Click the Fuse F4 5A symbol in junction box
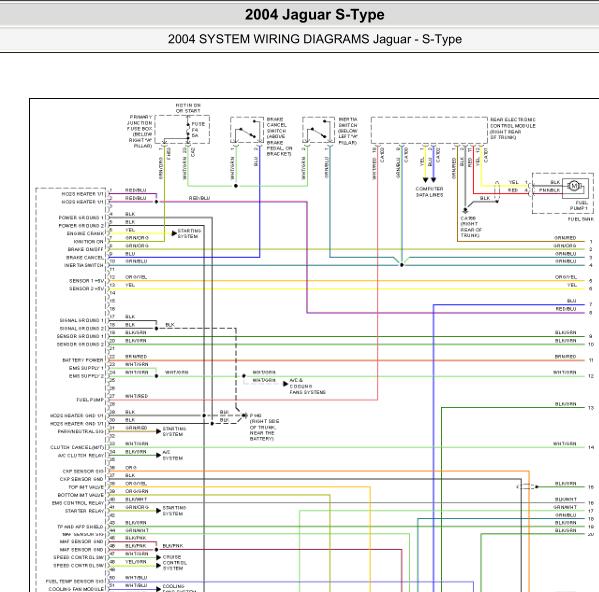 (x=188, y=130)
